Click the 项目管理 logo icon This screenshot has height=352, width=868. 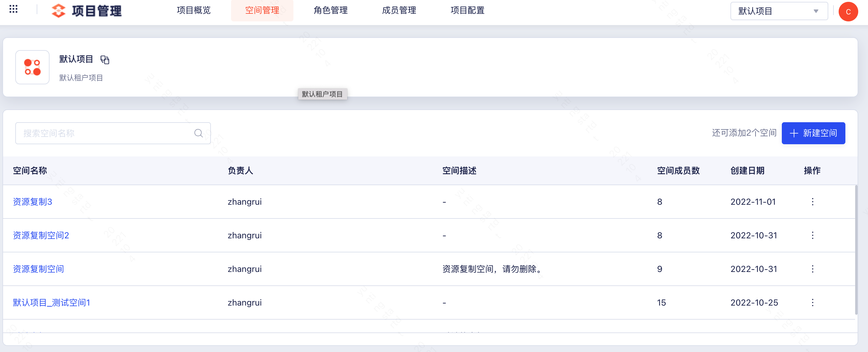coord(59,11)
